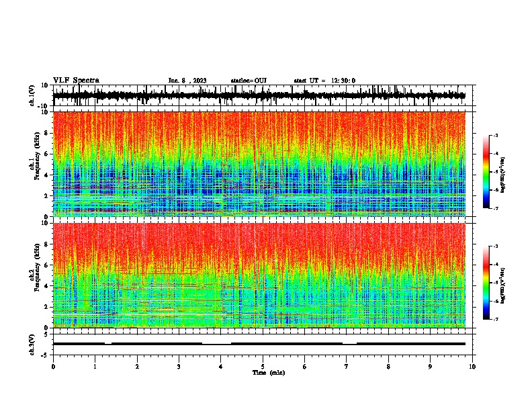This screenshot has height=411, width=532.
Task: Select the ch.1 colorbar log(PSD) label
Action: coord(503,175)
